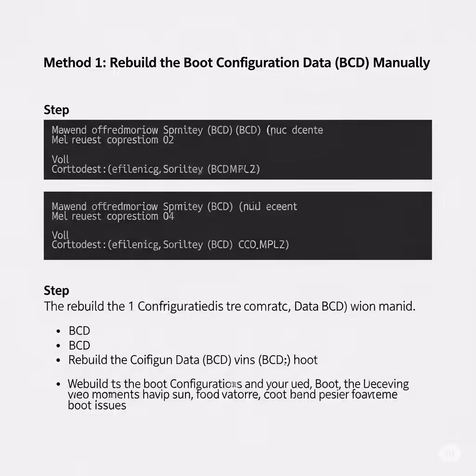Image resolution: width=476 pixels, height=476 pixels.
Task: Click the "Mel reuest coprestiom 02" code line
Action: pos(112,140)
